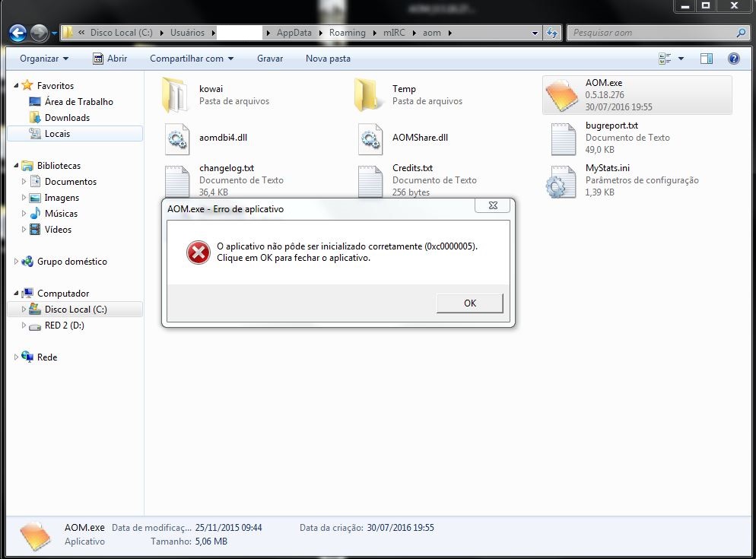This screenshot has width=756, height=559.
Task: Click the Tamanho 5,06 MB value
Action: [x=211, y=542]
